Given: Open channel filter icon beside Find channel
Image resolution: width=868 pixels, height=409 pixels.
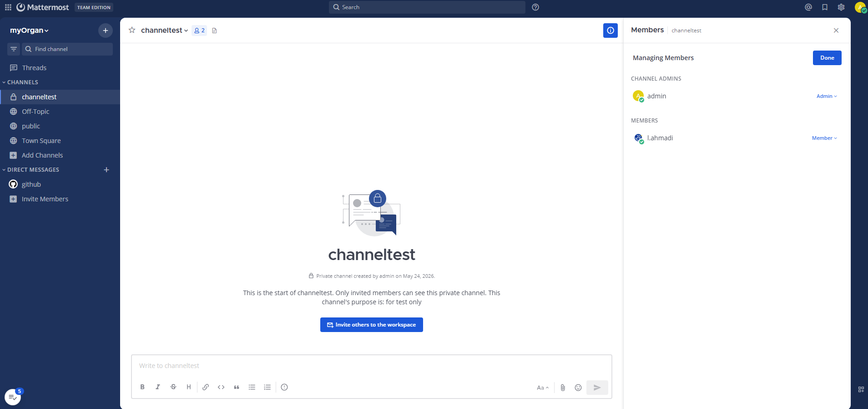Looking at the screenshot, I should (14, 49).
